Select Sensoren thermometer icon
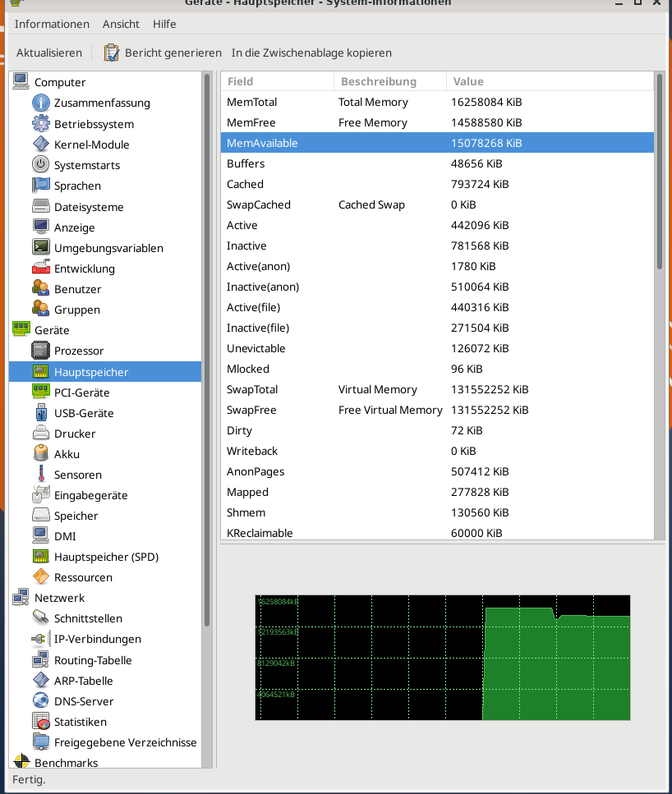The image size is (672, 794). click(x=40, y=474)
